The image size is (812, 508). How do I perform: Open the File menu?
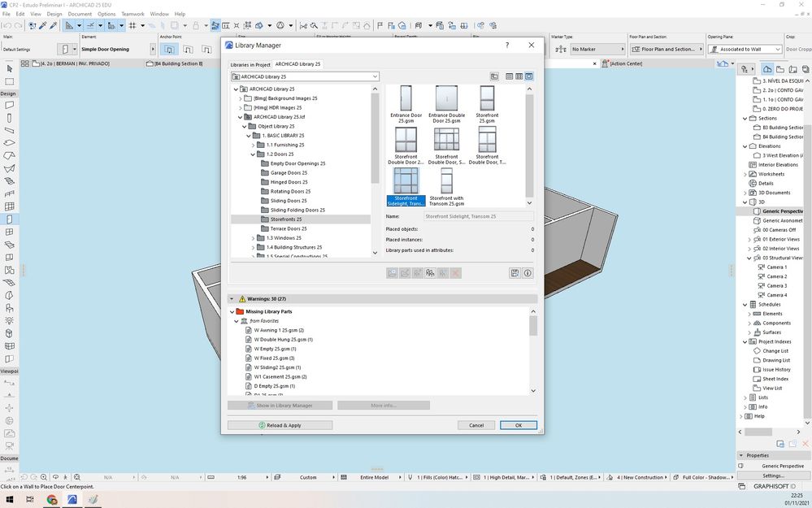7,14
